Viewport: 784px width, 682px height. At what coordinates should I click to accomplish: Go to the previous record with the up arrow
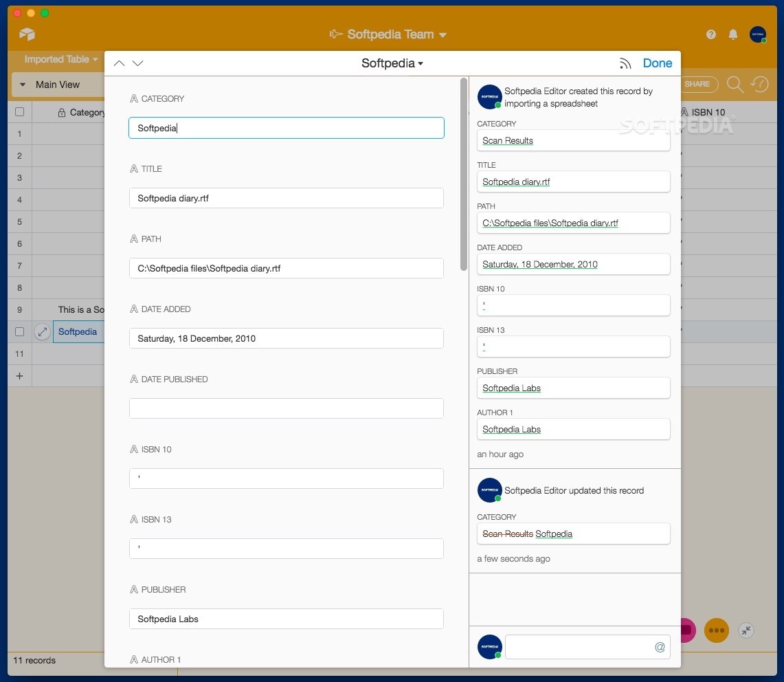[119, 63]
